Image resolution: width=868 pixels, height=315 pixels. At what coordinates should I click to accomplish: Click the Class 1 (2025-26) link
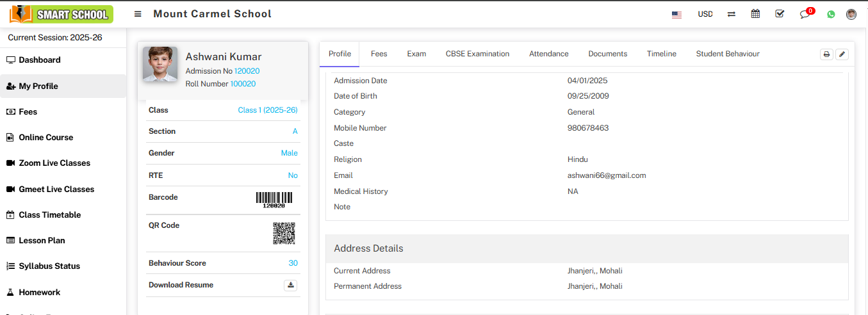pos(267,110)
